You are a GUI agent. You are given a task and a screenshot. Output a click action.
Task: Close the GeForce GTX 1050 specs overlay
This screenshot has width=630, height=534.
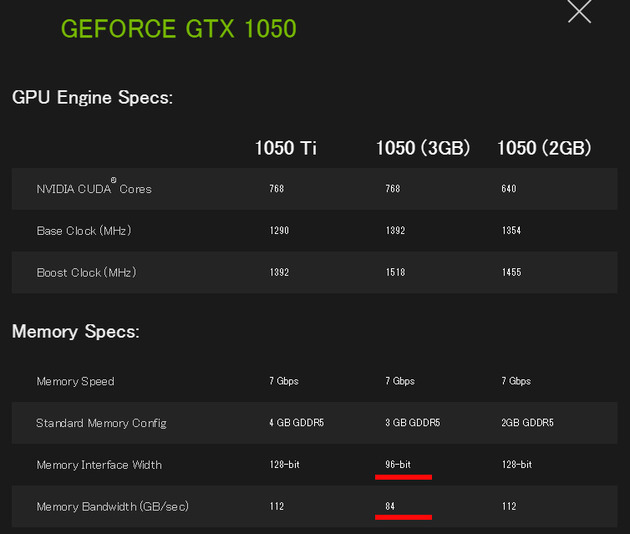click(x=579, y=11)
